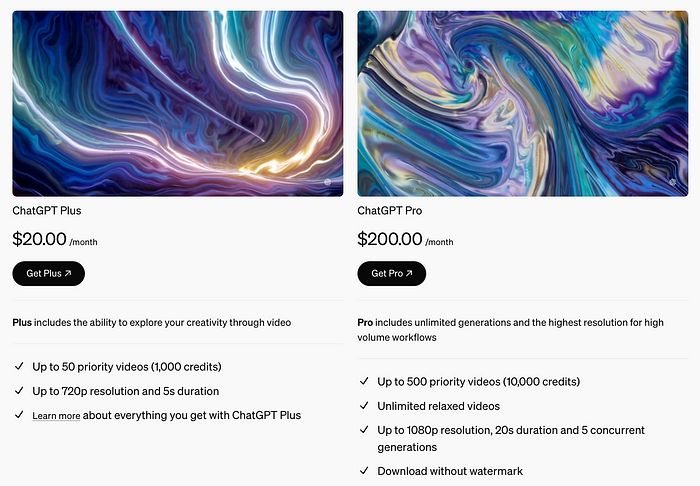Select the ChatGPT Pro artwork thumbnail
This screenshot has height=486, width=700.
point(523,104)
